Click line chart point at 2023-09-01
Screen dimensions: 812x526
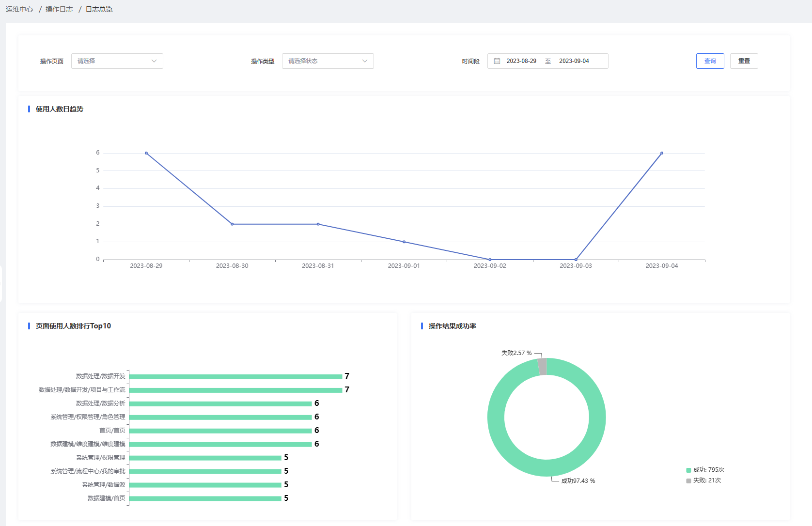tap(404, 242)
